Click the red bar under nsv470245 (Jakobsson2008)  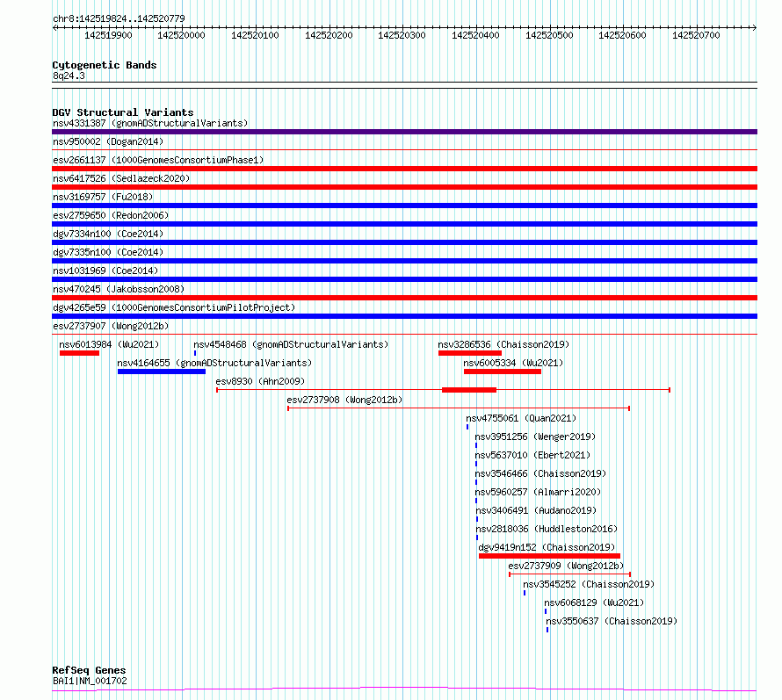point(404,298)
